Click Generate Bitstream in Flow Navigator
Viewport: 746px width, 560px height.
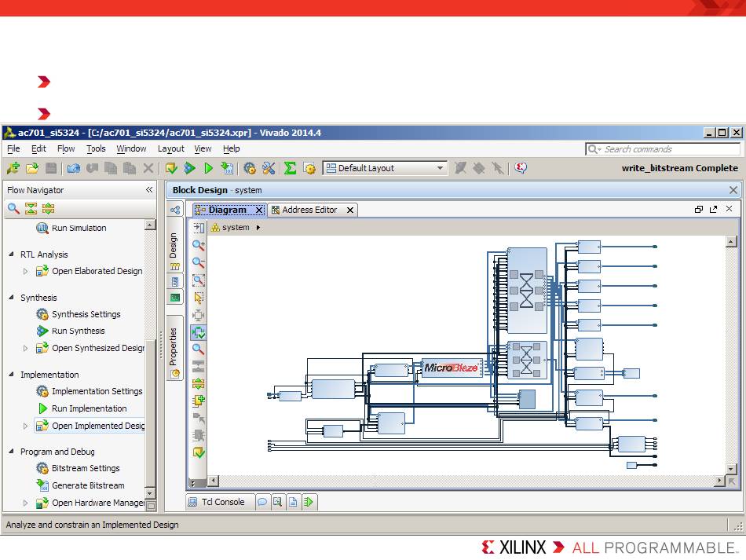click(x=88, y=485)
